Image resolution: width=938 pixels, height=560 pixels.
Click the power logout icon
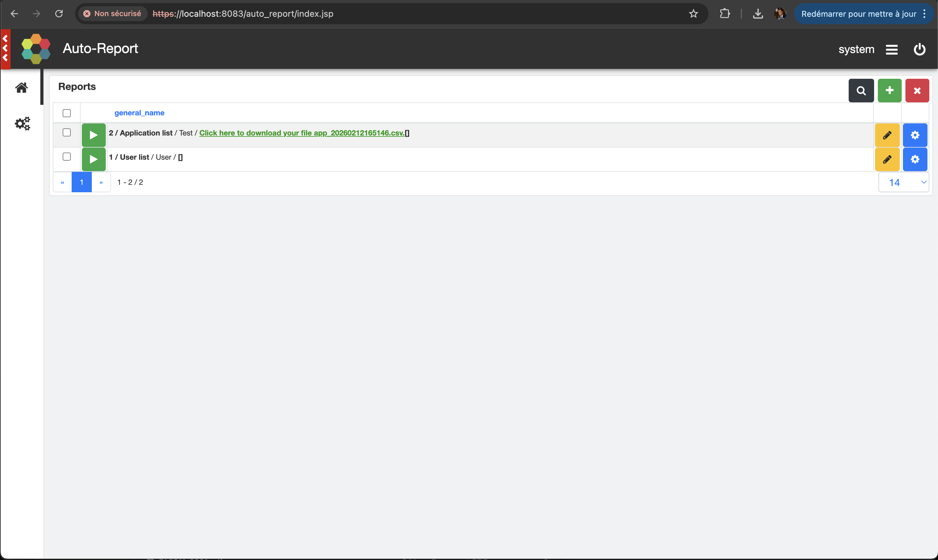919,49
